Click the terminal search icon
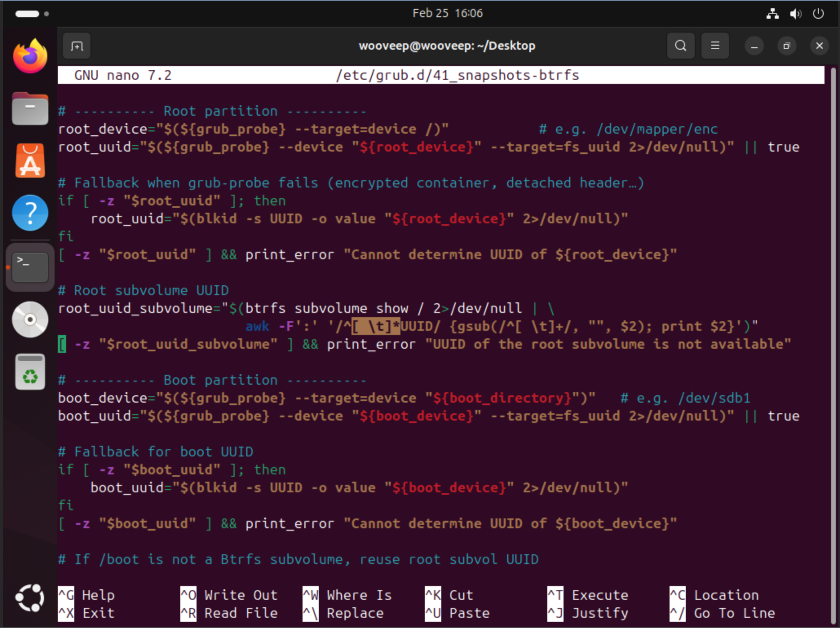840x628 pixels. click(x=680, y=46)
